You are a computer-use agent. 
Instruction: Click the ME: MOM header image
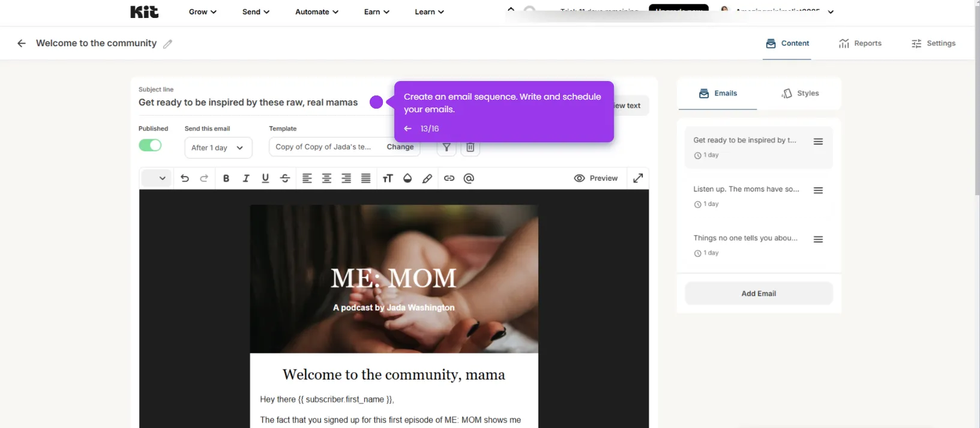pos(394,279)
